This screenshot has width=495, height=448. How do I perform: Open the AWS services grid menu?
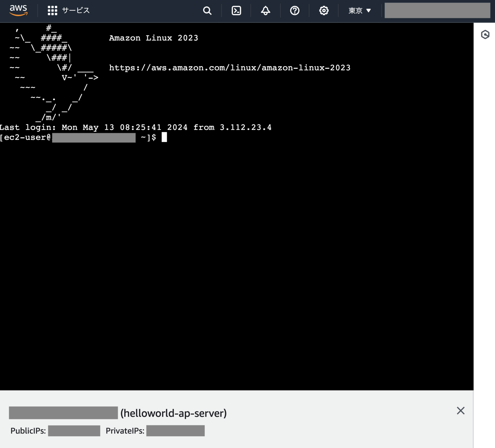click(52, 10)
